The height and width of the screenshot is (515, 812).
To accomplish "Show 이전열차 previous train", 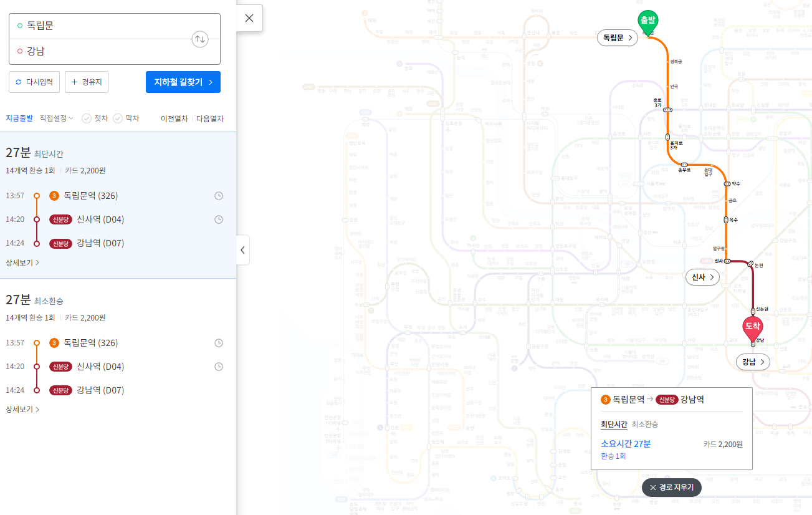I will 174,118.
